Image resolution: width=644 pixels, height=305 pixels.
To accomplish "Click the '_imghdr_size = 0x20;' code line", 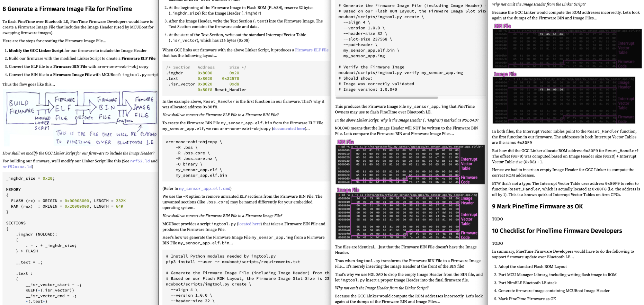I will point(30,178).
